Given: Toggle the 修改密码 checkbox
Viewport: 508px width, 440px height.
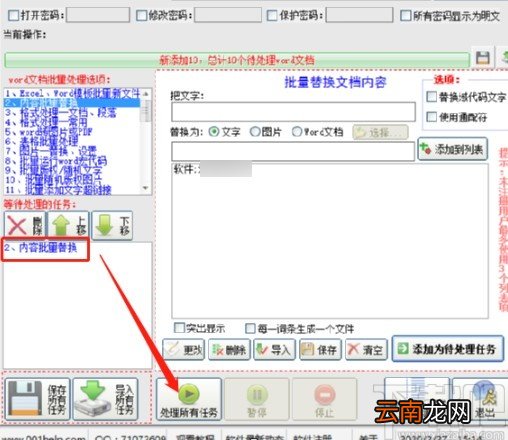Looking at the screenshot, I should click(142, 15).
